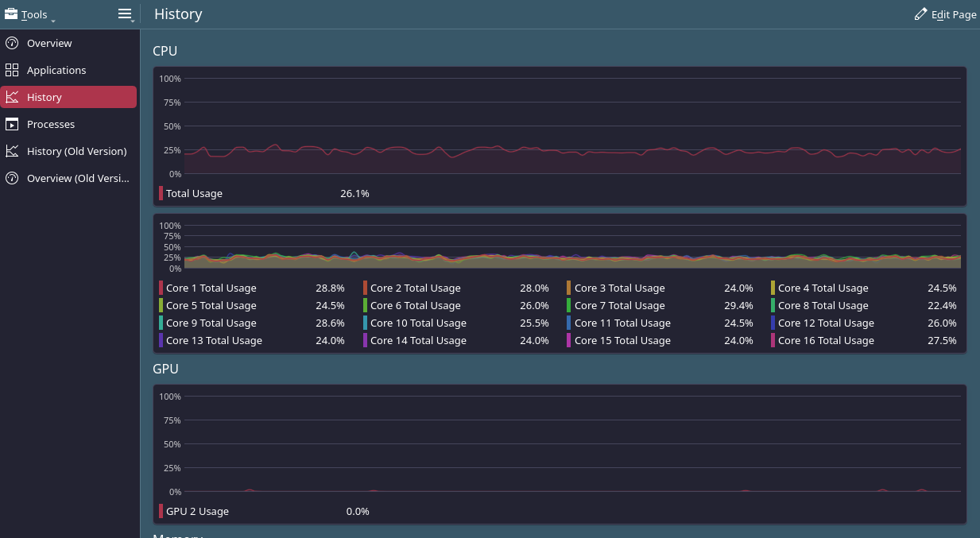Click the Edit Page button
The image size is (980, 538).
pos(946,14)
